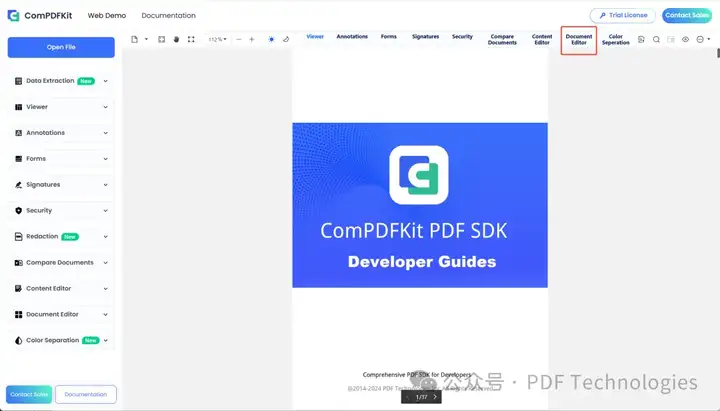The width and height of the screenshot is (720, 411).
Task: Click the Security shield sidebar icon
Action: (18, 211)
